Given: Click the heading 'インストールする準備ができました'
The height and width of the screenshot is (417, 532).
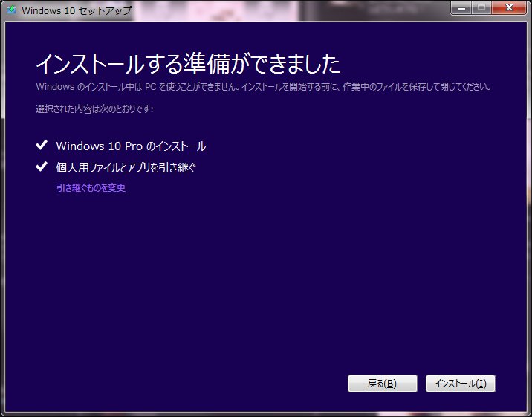Looking at the screenshot, I should (188, 63).
